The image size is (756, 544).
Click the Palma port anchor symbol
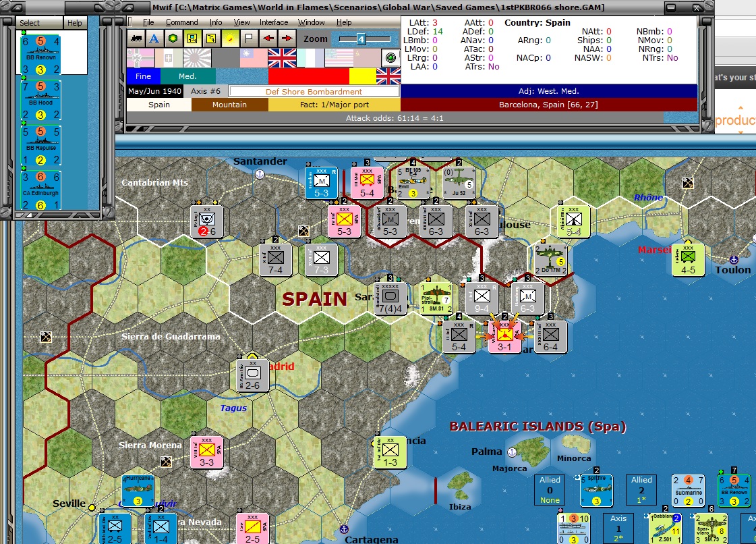click(513, 452)
